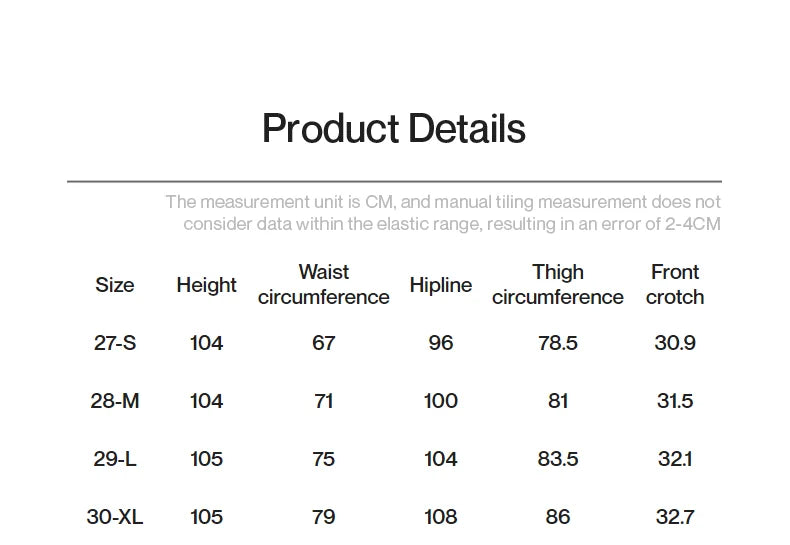The height and width of the screenshot is (545, 790).
Task: Select the Thigh circumference column header
Action: 557,285
